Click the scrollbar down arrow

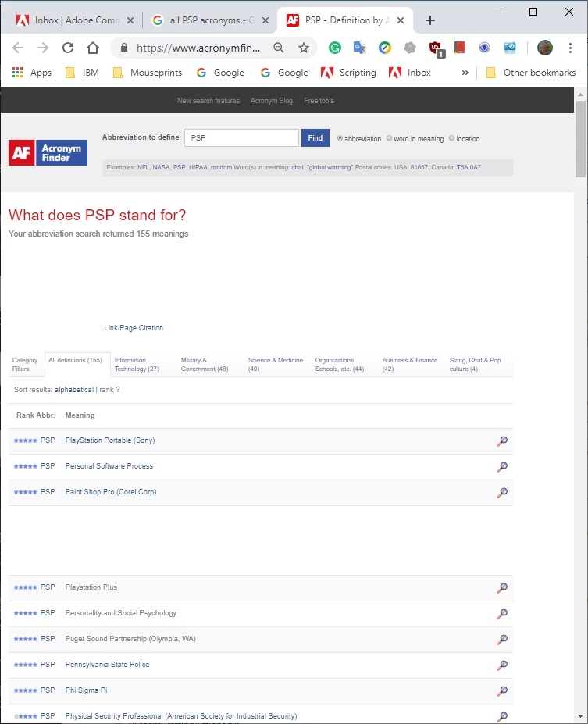click(581, 717)
